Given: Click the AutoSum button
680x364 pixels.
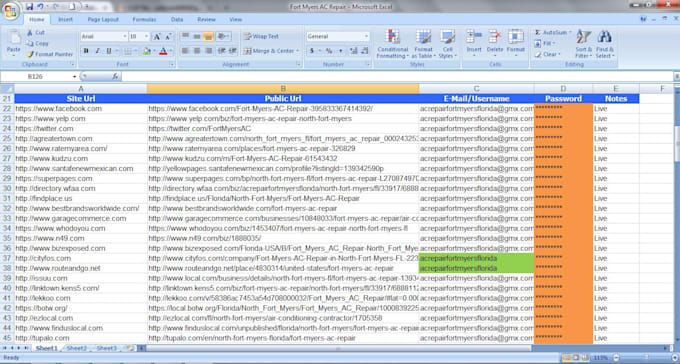Looking at the screenshot, I should coord(552,33).
